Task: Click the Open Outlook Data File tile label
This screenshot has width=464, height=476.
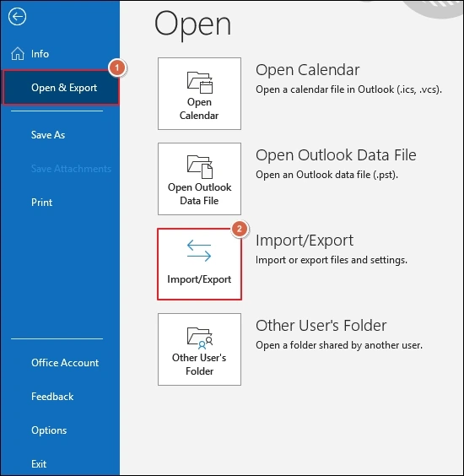Action: click(199, 194)
